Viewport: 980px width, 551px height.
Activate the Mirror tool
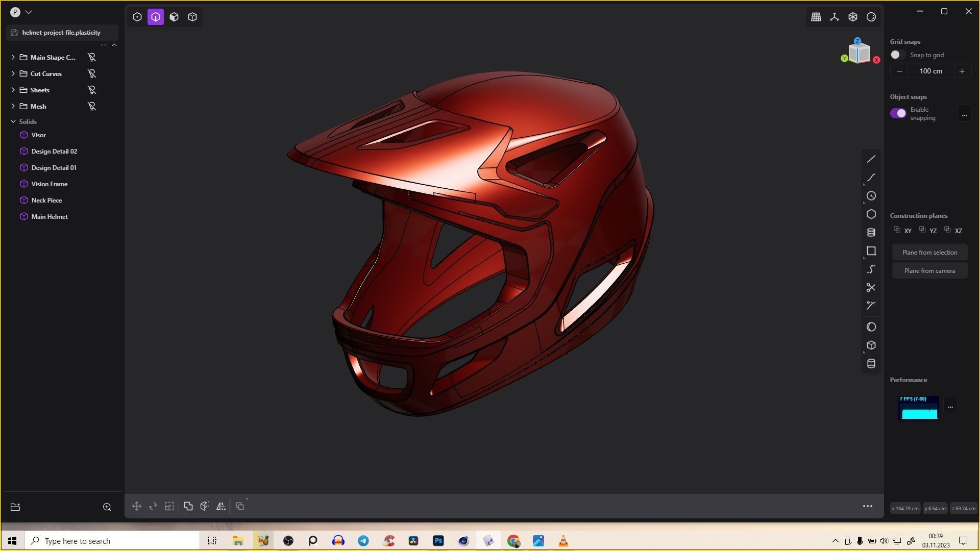pyautogui.click(x=221, y=506)
